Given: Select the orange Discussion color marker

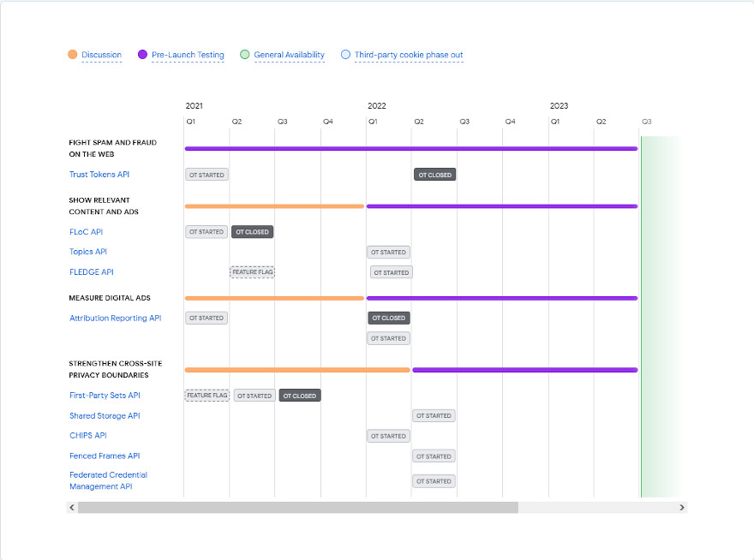Looking at the screenshot, I should point(73,55).
